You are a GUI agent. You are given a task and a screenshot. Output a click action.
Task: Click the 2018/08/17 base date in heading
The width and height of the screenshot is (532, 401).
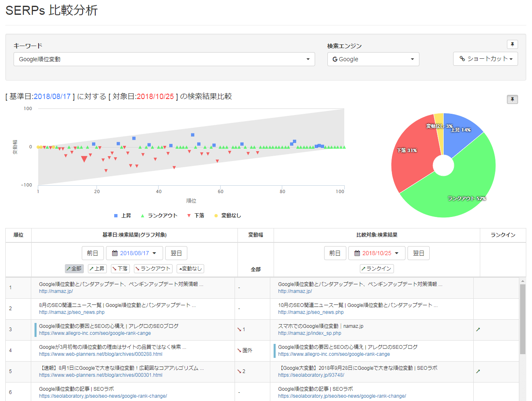(52, 97)
